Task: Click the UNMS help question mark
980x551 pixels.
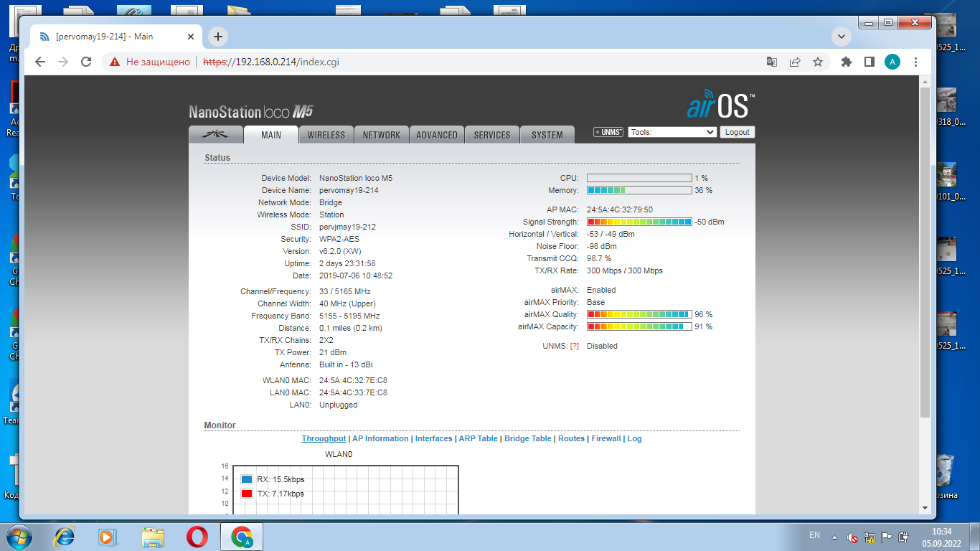Action: pos(574,346)
